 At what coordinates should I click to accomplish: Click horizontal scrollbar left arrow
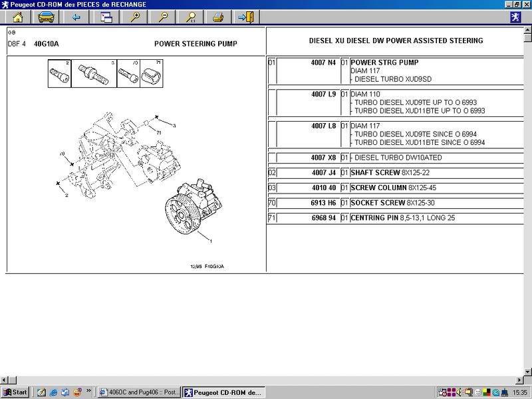[3, 380]
